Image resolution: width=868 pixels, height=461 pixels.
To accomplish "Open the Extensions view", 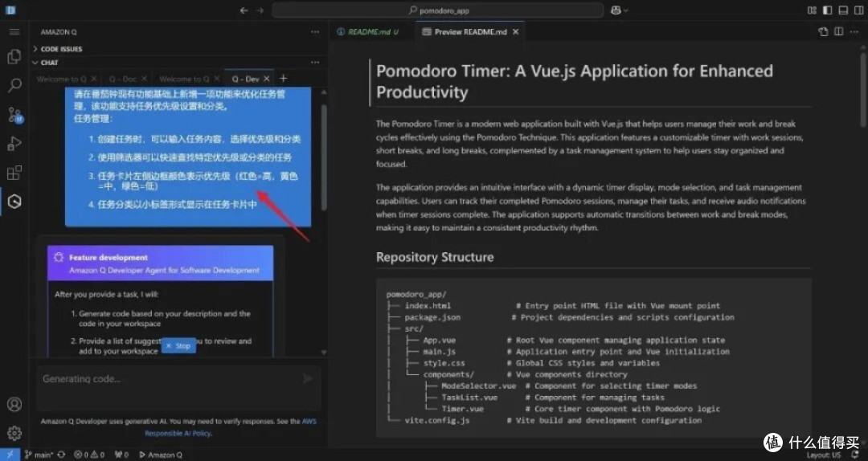I will coord(14,173).
